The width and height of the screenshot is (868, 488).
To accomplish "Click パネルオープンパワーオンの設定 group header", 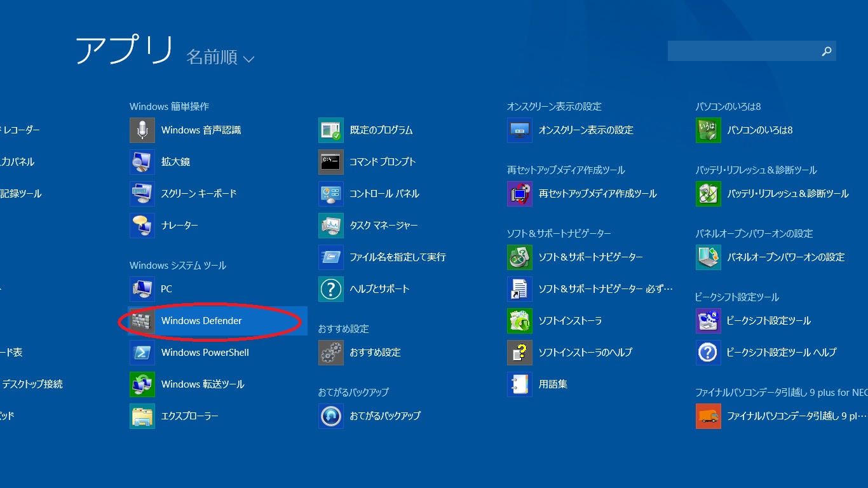I will pyautogui.click(x=754, y=233).
